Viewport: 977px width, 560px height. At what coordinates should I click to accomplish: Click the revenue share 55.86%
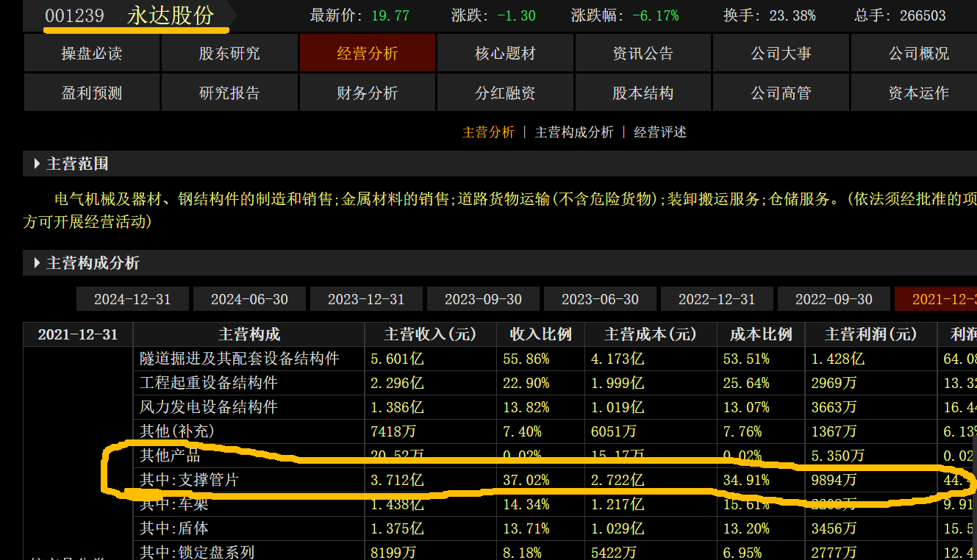click(526, 359)
